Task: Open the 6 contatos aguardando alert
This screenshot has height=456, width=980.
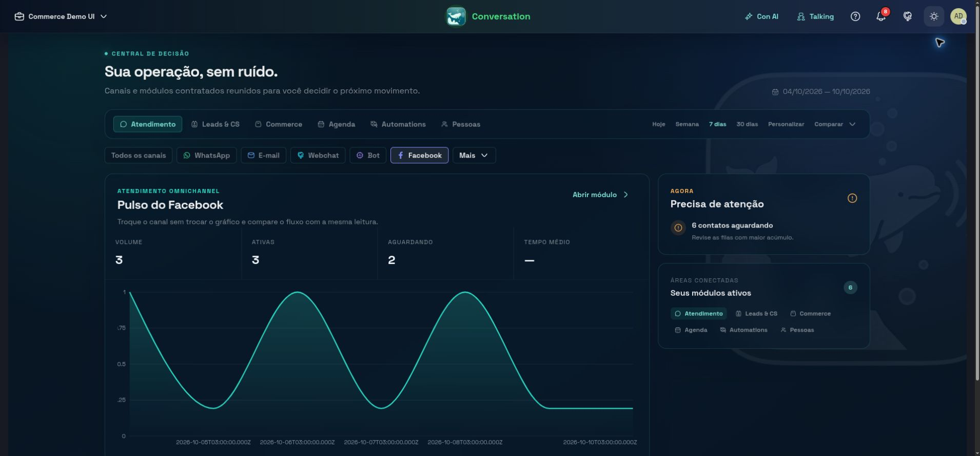Action: pos(764,231)
